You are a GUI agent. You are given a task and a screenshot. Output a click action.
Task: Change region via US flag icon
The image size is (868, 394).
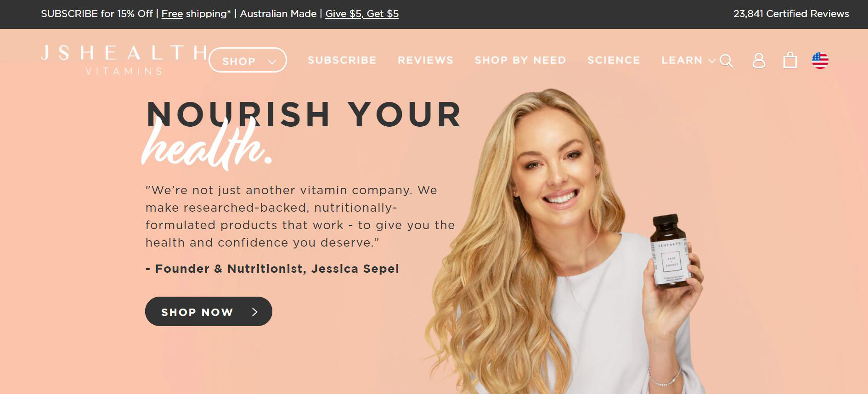click(820, 61)
